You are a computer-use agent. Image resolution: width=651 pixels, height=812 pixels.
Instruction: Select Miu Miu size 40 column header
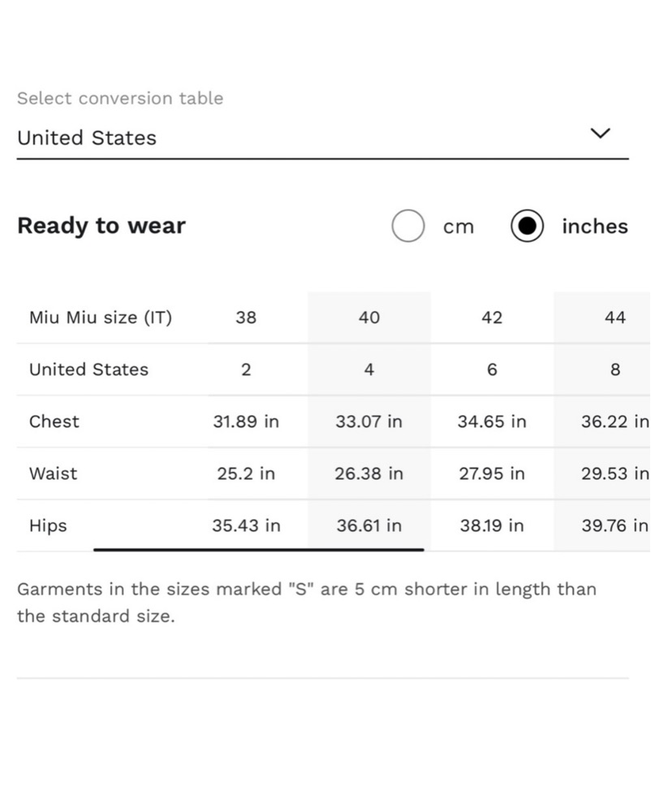(x=369, y=317)
